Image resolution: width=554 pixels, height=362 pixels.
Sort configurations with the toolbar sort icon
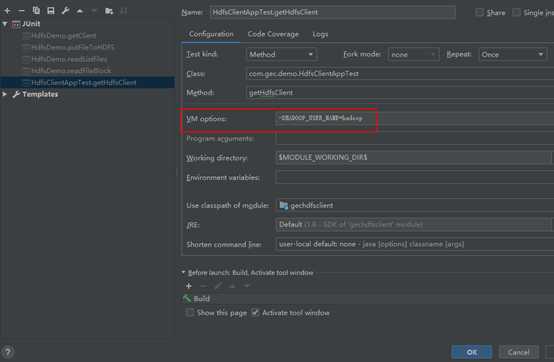click(123, 11)
